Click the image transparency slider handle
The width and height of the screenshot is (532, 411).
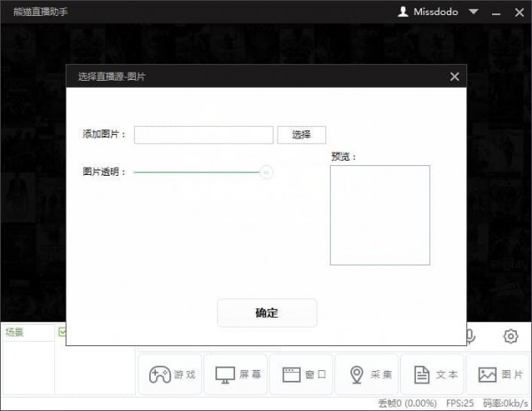265,172
